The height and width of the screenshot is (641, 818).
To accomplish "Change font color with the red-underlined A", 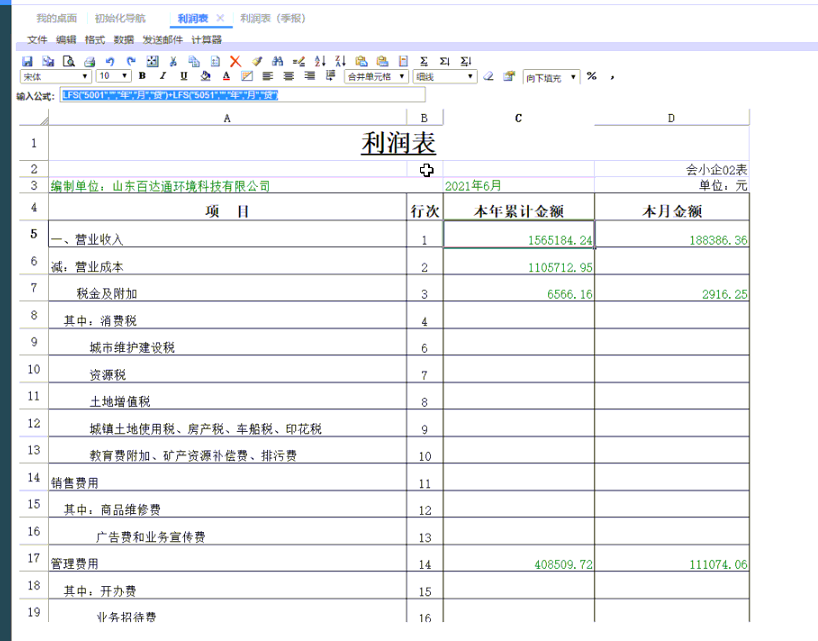I will [226, 77].
